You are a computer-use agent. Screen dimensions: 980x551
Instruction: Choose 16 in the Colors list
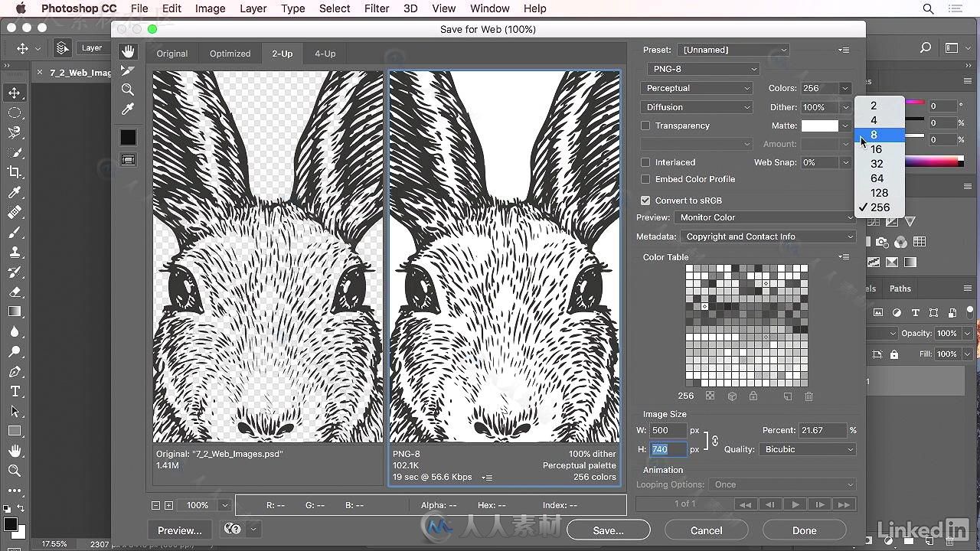pyautogui.click(x=880, y=149)
